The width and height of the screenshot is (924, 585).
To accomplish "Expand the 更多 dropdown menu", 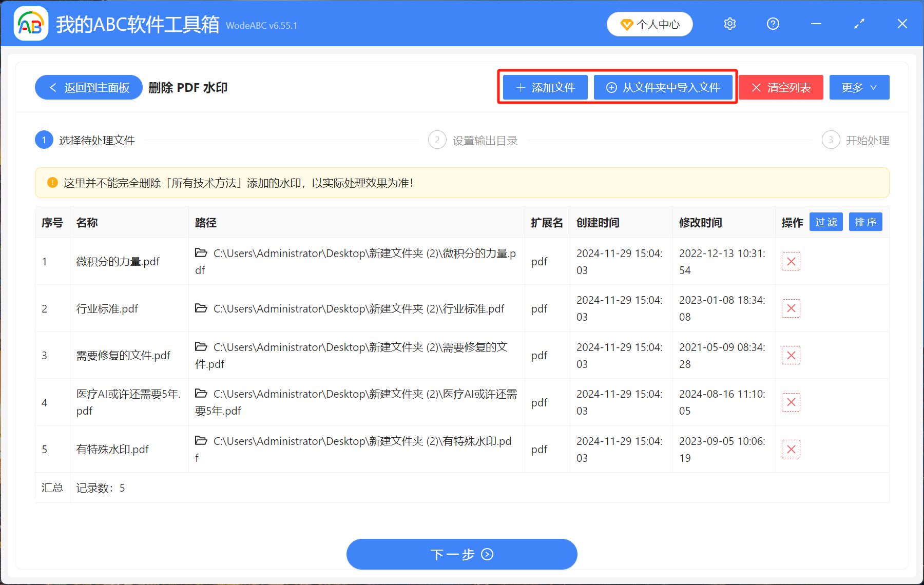I will 859,88.
